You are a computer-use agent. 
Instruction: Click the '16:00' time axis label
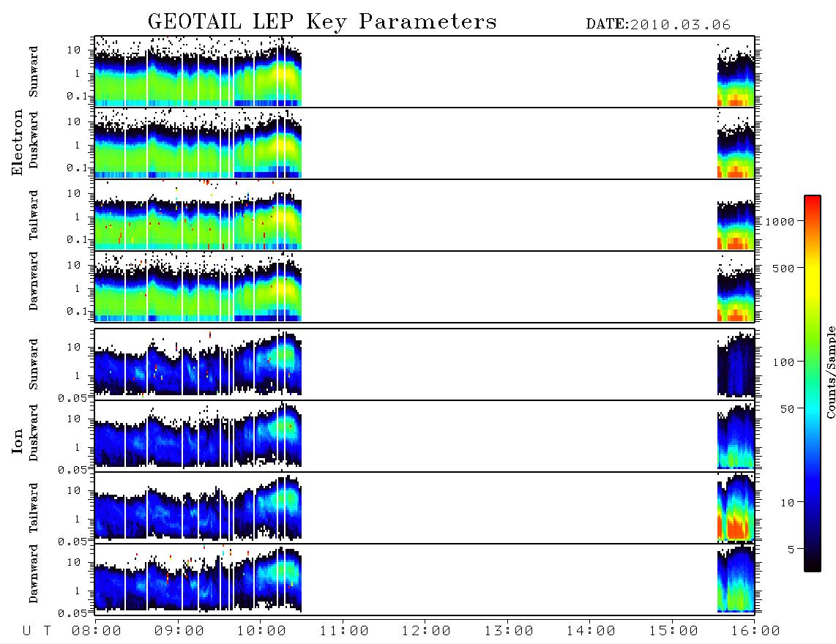(x=755, y=632)
